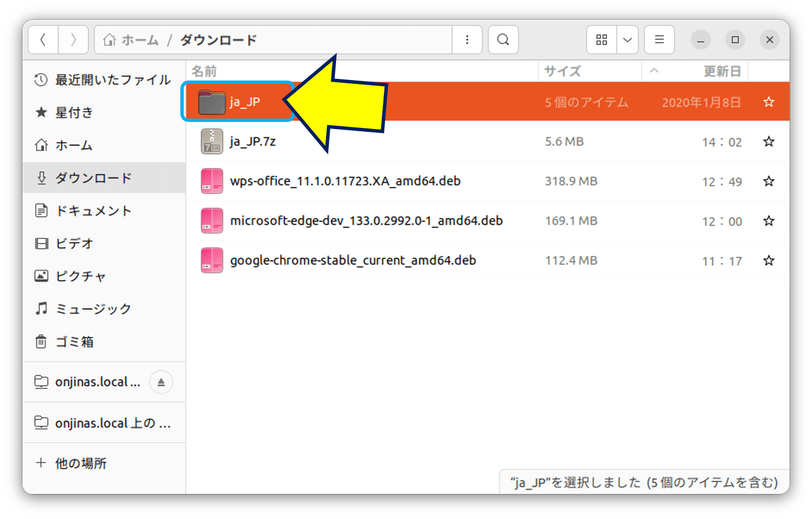Select ホーム in the sidebar
This screenshot has height=519, width=812.
[104, 145]
